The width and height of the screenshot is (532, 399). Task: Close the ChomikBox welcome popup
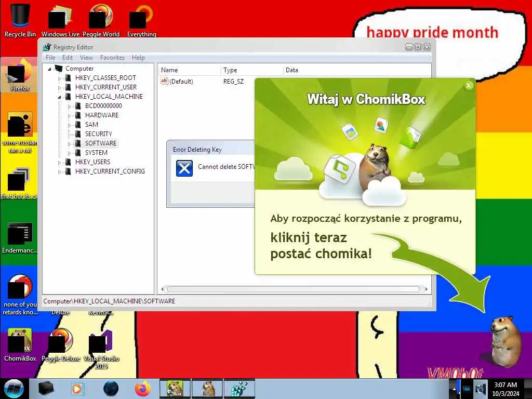pos(469,86)
